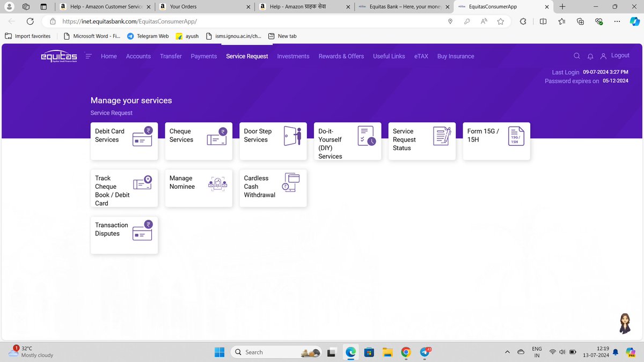The width and height of the screenshot is (644, 362).
Task: Click the location pin icon in address bar
Action: click(x=450, y=21)
